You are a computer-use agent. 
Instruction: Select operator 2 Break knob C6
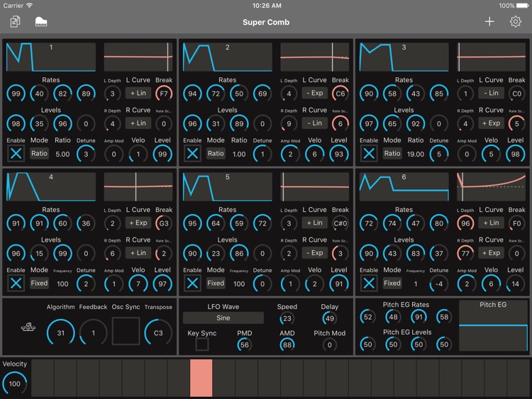click(x=340, y=94)
